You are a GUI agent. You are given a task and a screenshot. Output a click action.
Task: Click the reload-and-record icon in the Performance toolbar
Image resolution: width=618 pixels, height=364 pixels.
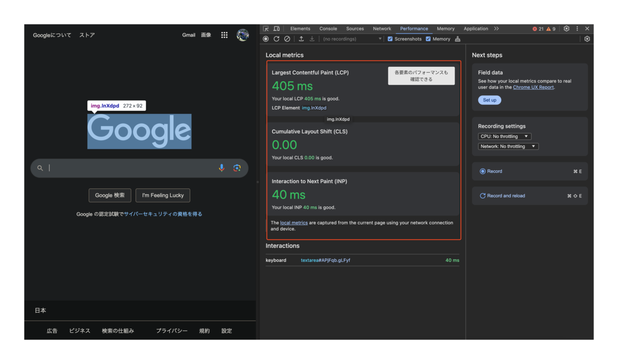pyautogui.click(x=277, y=39)
